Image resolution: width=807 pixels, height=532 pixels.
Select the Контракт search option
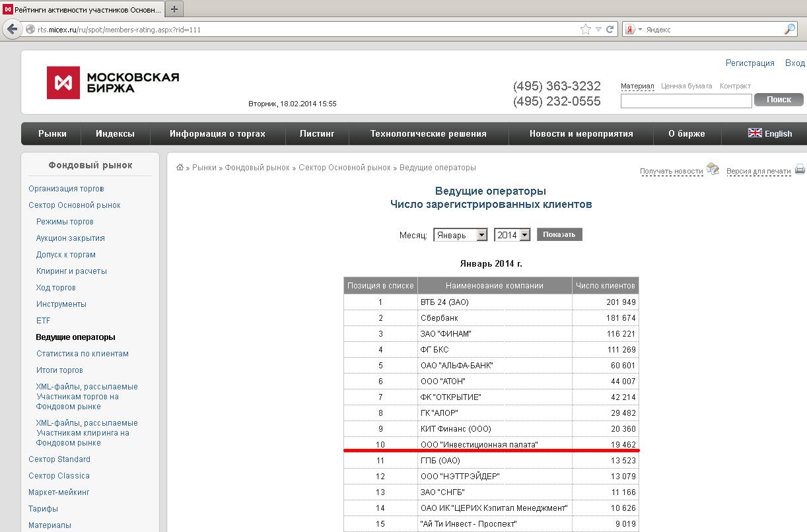pos(735,86)
